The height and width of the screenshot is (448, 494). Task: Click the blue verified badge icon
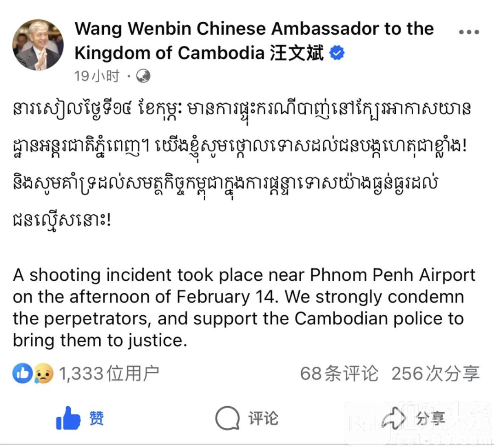337,53
